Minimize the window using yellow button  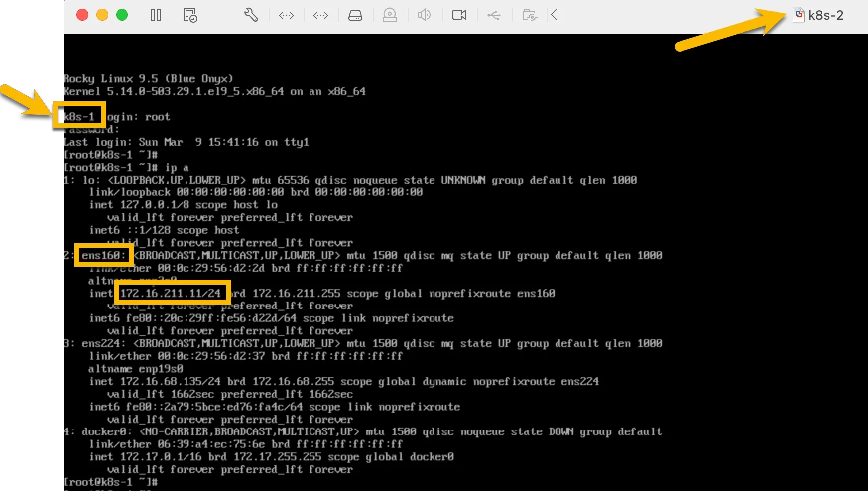pyautogui.click(x=102, y=15)
